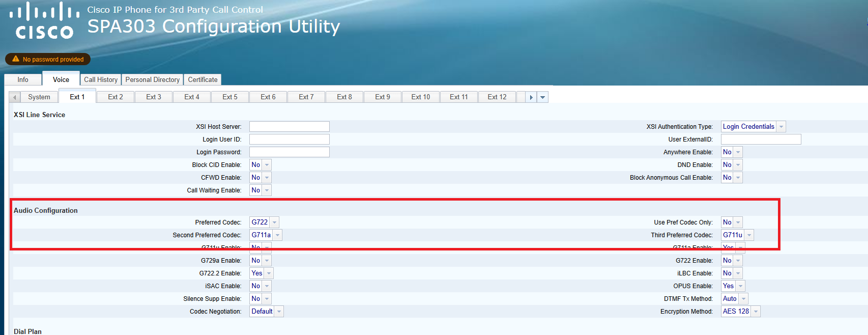Image resolution: width=868 pixels, height=335 pixels.
Task: Switch to the Ext 6 sub-tab
Action: pos(268,97)
